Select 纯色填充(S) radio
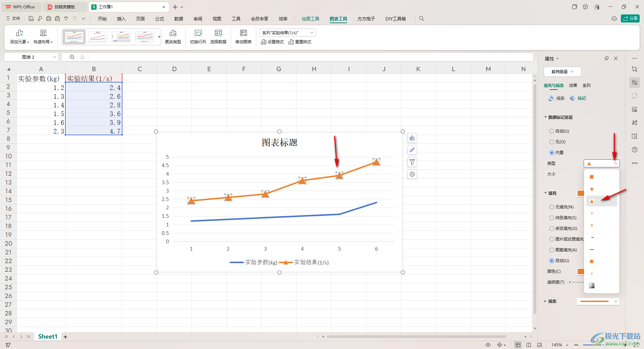 click(552, 218)
